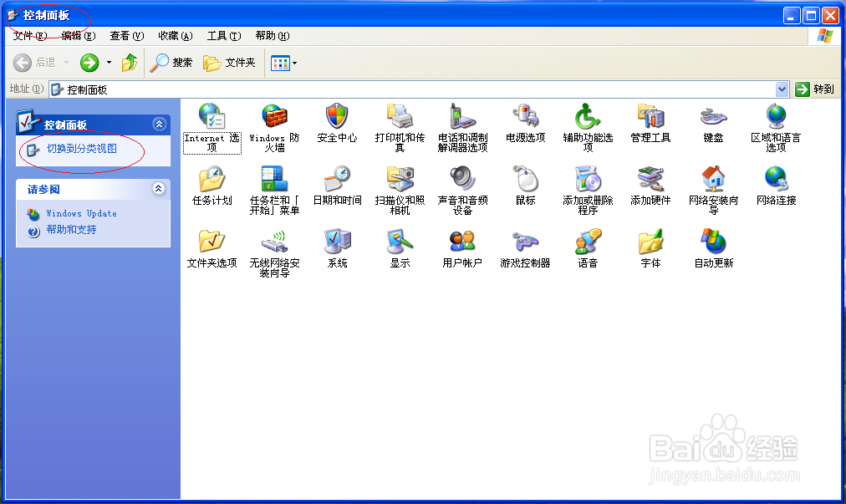Collapse the 控制面板 sidebar panel

click(x=159, y=124)
